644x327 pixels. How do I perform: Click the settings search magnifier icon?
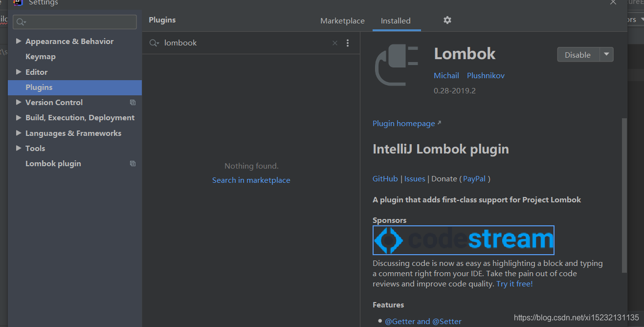(22, 22)
